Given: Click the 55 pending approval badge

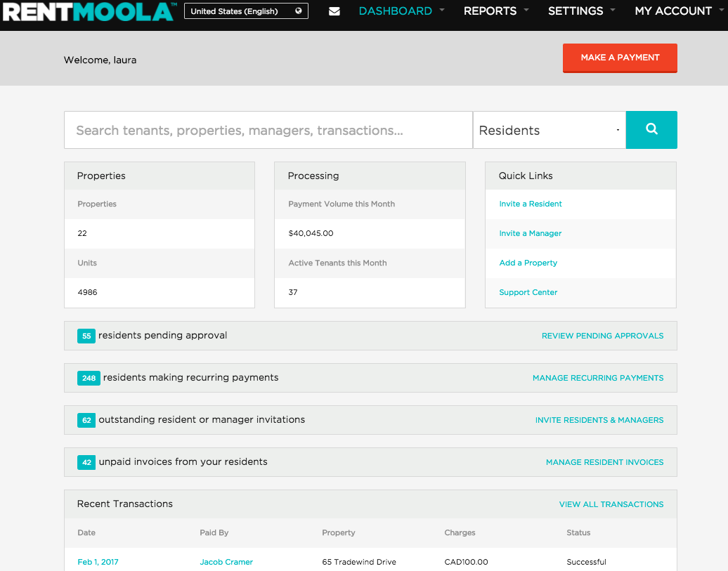Looking at the screenshot, I should [x=86, y=336].
